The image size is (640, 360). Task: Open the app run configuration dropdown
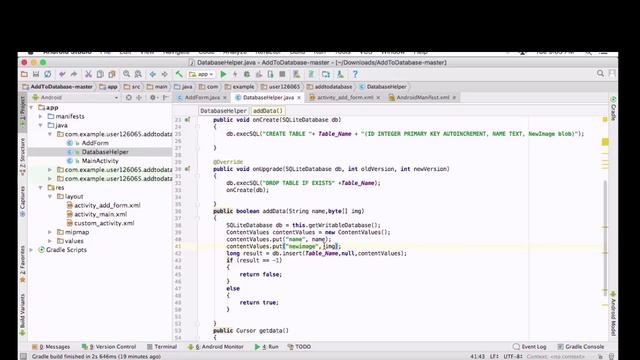click(201, 74)
